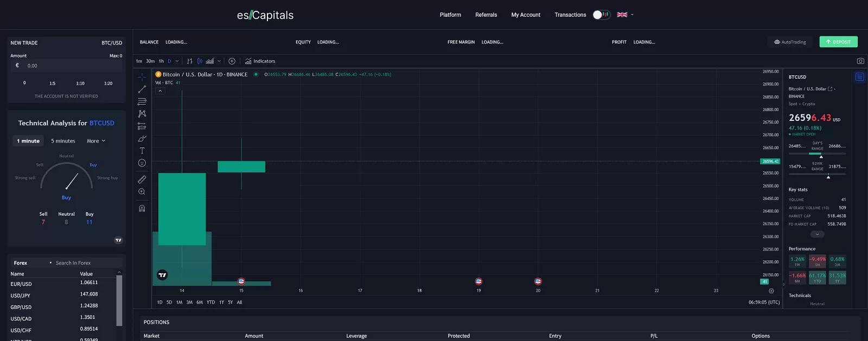Select EUR/USD row in forex list
This screenshot has width=868, height=341.
[62, 284]
